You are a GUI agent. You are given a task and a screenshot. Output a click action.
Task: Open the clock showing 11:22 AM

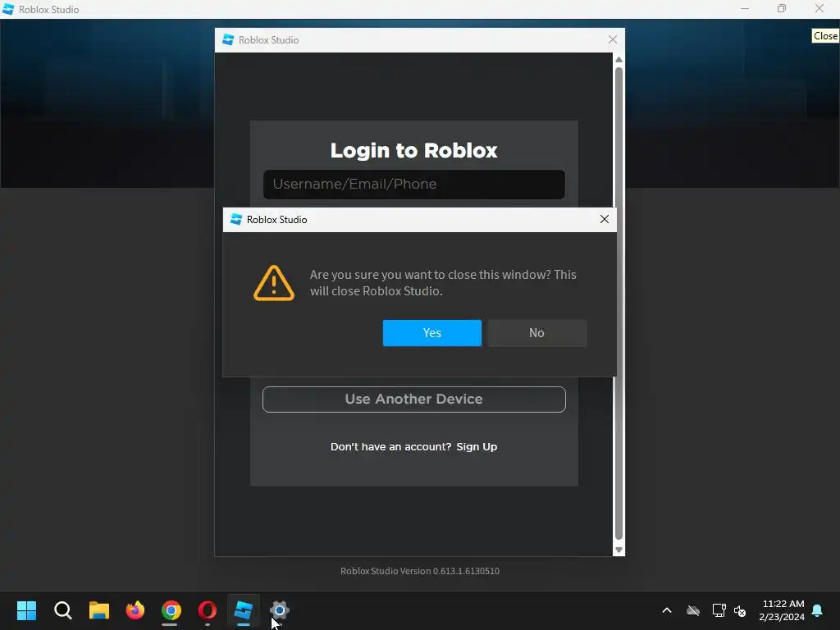pos(782,610)
